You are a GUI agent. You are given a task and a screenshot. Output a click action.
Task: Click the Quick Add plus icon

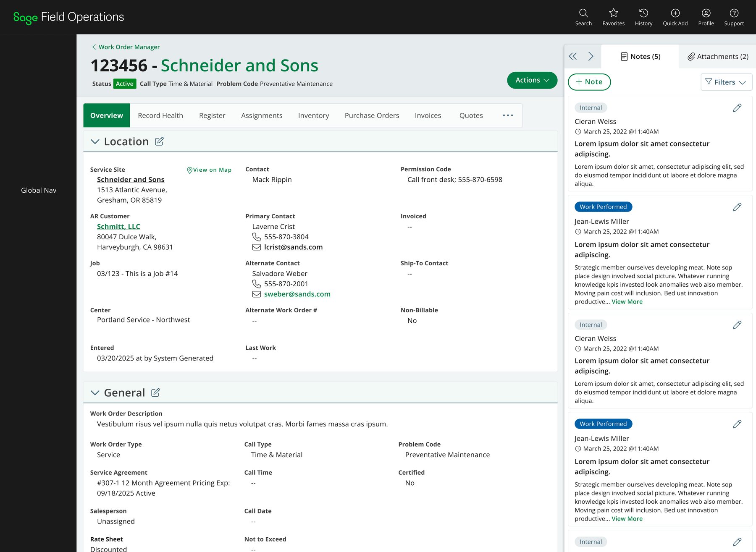[675, 17]
